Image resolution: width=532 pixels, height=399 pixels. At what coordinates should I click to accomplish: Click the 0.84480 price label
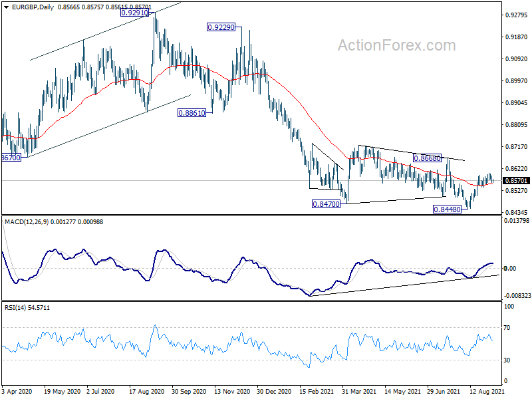448,209
